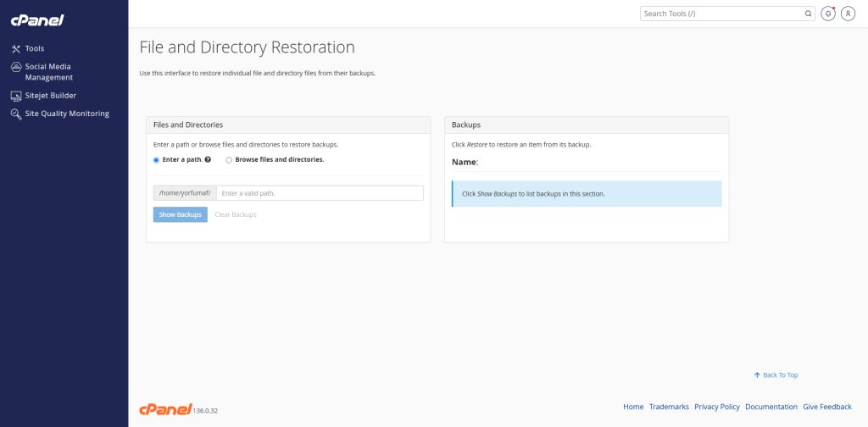Viewport: 868px width, 427px height.
Task: Click the search magnifier icon in Search Tools
Action: (x=808, y=14)
